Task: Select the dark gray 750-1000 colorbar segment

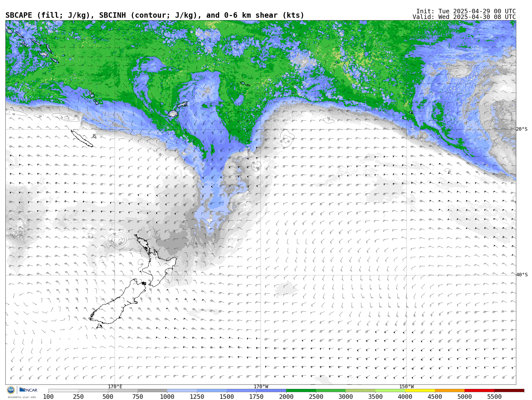Action: click(x=152, y=391)
